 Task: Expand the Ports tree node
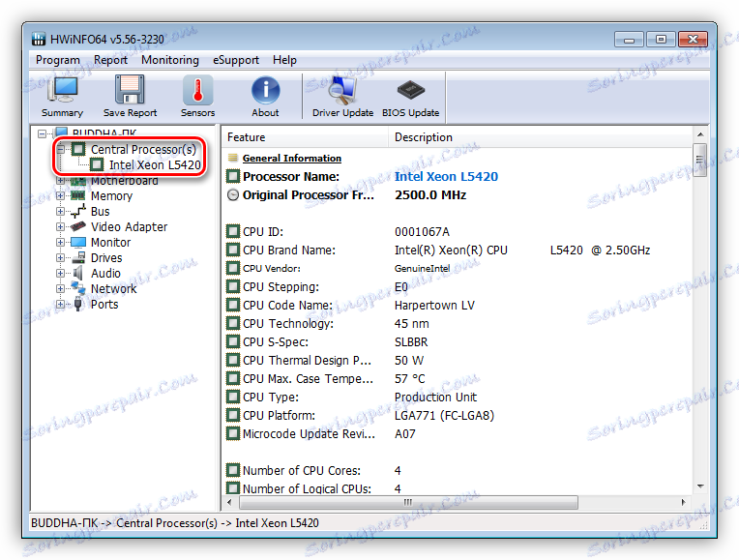(60, 304)
